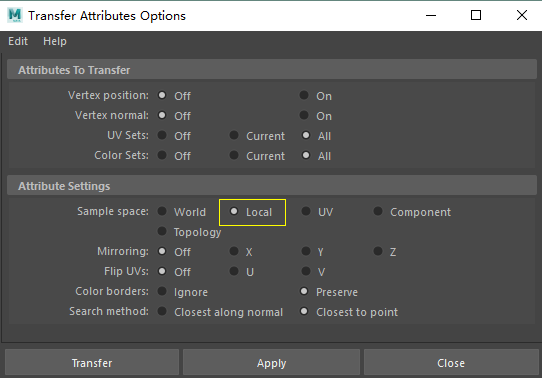Set Color Sets to Current

pos(234,155)
